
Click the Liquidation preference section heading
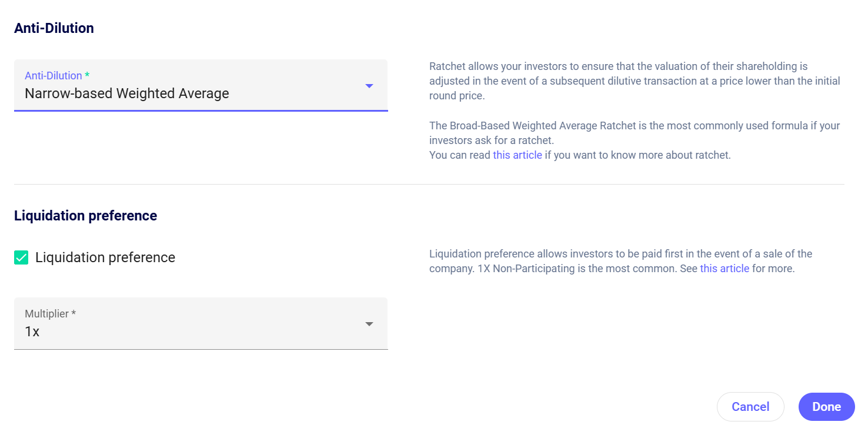[85, 216]
